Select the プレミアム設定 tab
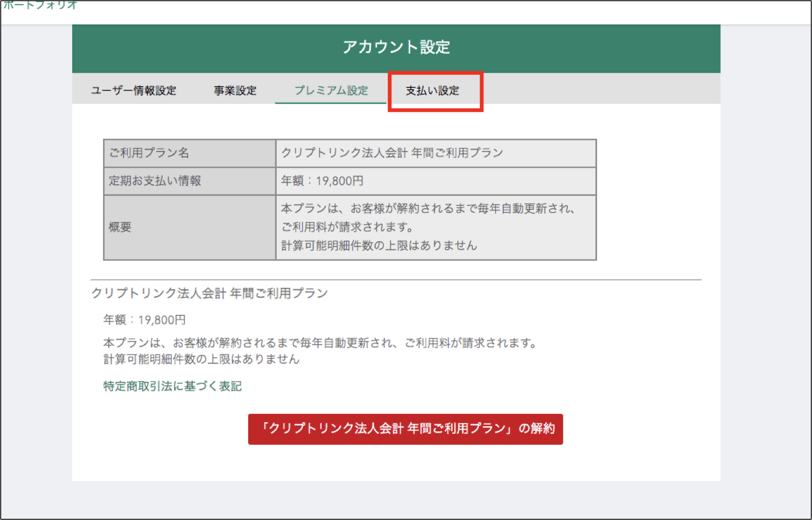The image size is (812, 520). coord(331,91)
